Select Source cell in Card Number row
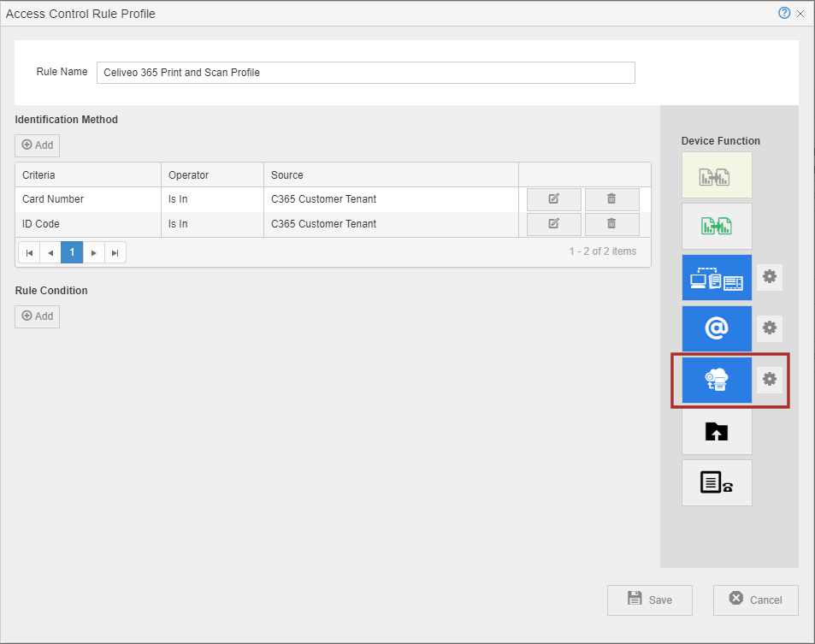Image resolution: width=815 pixels, height=644 pixels. [391, 199]
